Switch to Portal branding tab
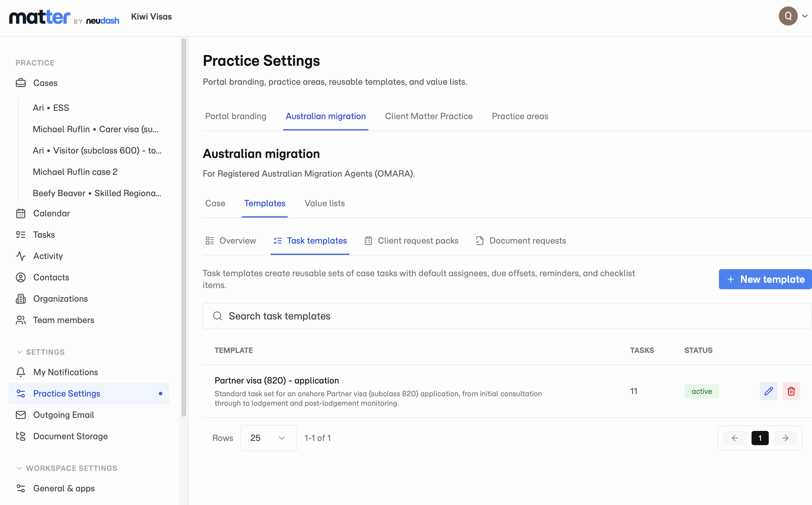The height and width of the screenshot is (505, 812). pyautogui.click(x=236, y=116)
